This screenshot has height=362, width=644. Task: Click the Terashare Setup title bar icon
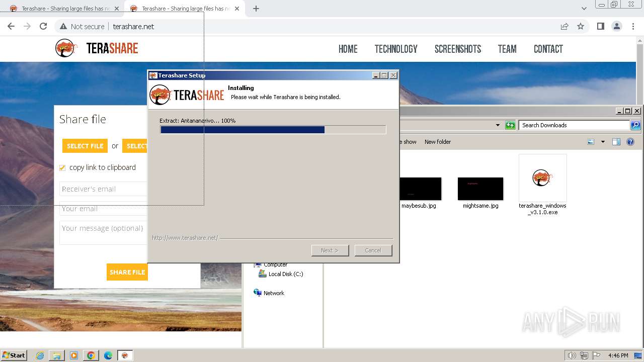pos(153,75)
